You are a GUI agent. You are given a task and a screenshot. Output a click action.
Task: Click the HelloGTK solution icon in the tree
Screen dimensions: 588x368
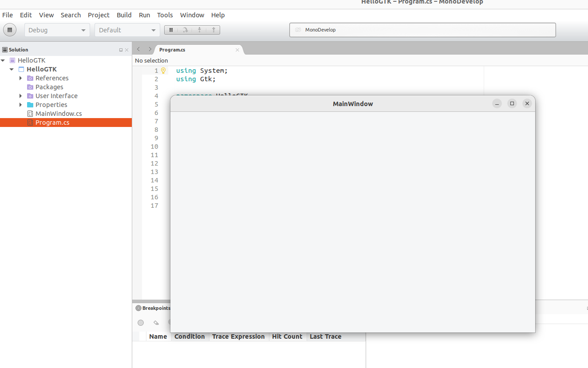[12, 60]
